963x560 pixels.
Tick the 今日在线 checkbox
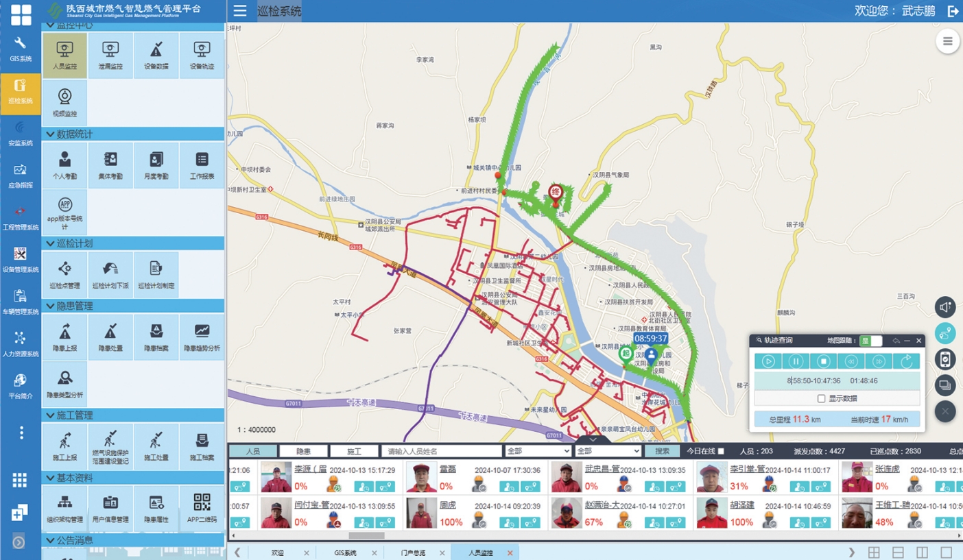coord(720,451)
